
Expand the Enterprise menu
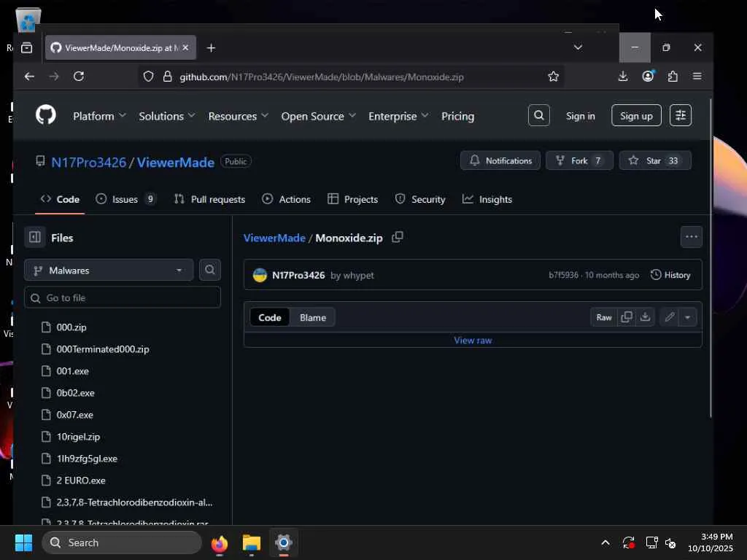[x=398, y=116]
